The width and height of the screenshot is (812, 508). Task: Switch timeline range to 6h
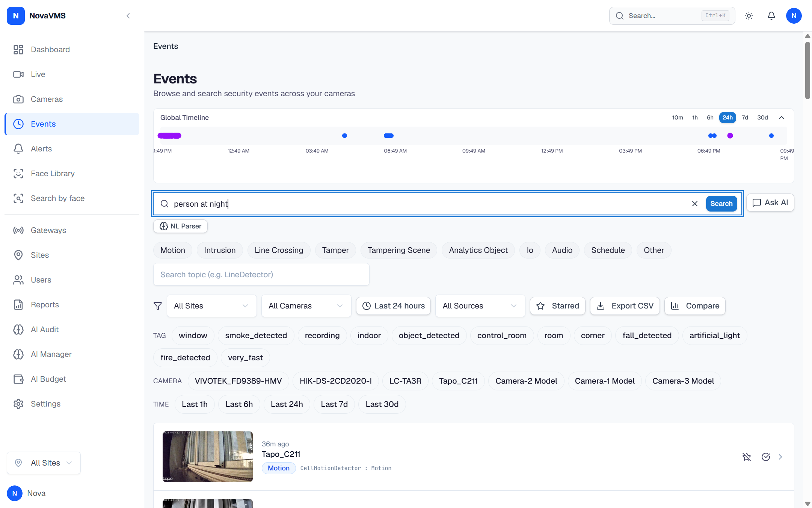click(x=710, y=118)
